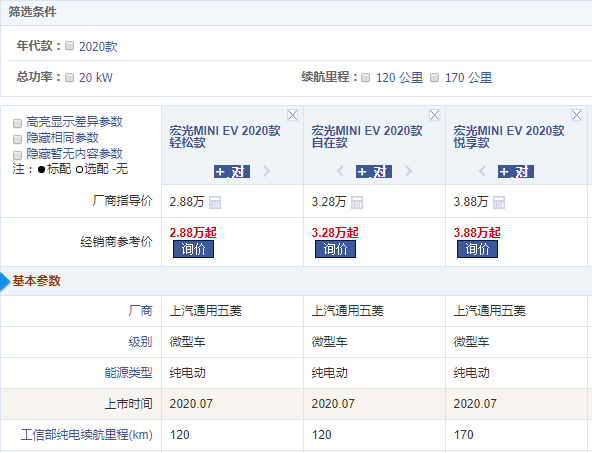Viewport: 592px width, 453px height.
Task: Select 上市时间 row label
Action: (128, 404)
